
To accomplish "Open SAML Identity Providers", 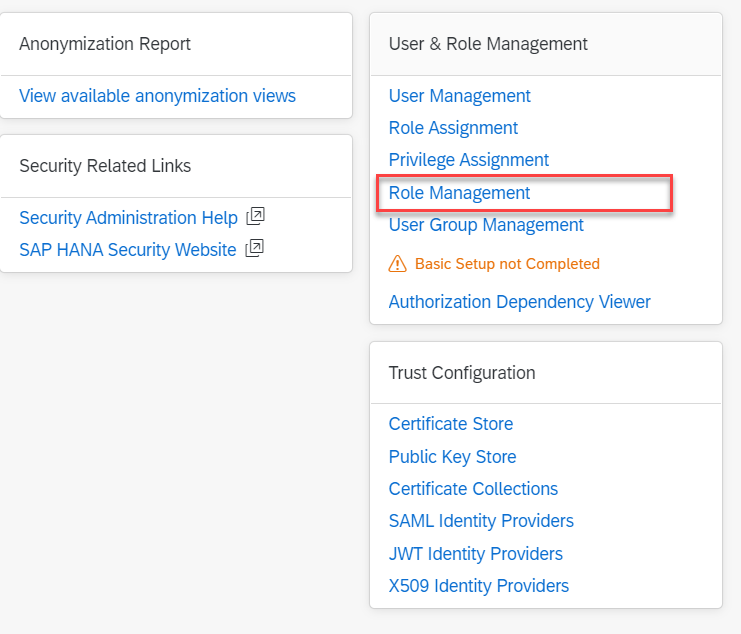I will (481, 521).
